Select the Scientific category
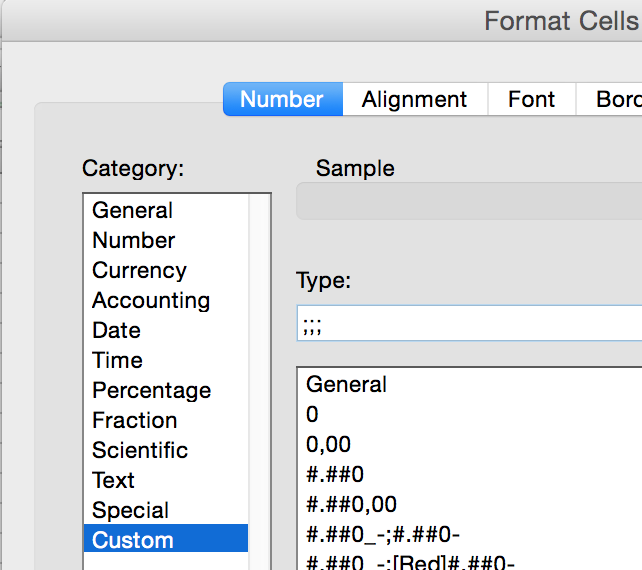Viewport: 642px width, 570px height. click(139, 451)
